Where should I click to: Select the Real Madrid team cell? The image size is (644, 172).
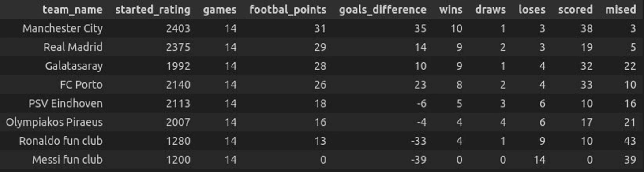(73, 47)
